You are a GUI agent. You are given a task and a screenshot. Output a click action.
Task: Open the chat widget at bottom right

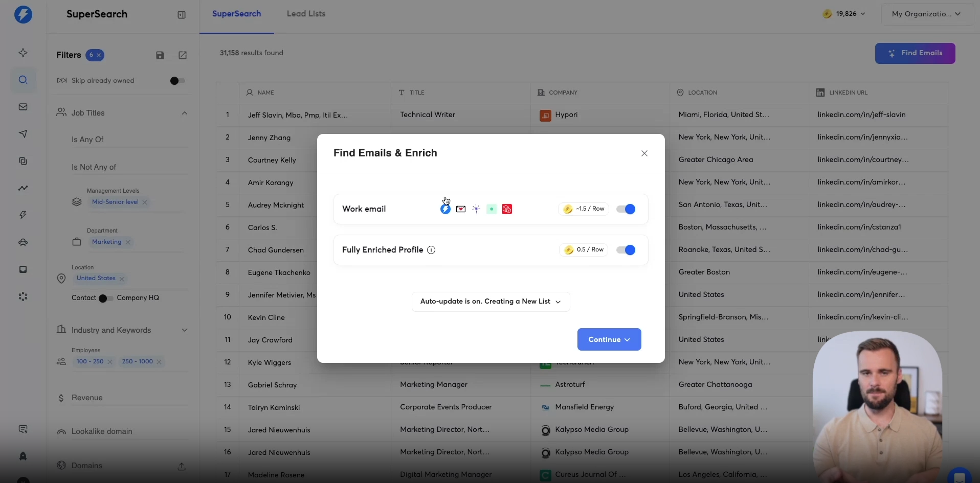pos(960,476)
